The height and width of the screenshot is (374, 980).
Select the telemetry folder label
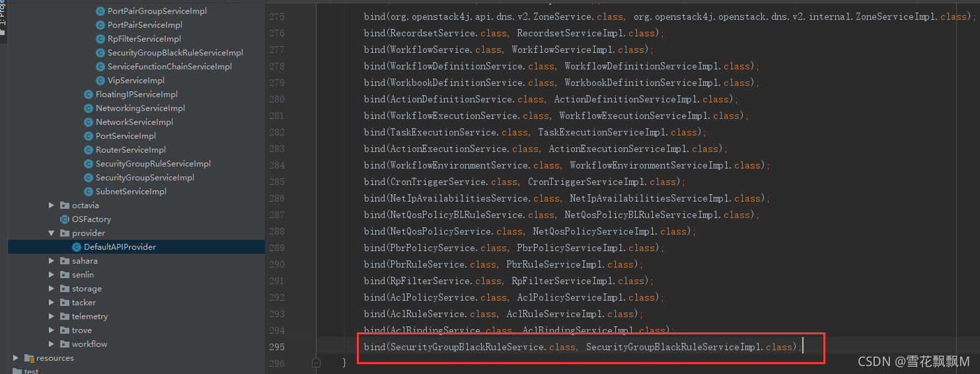click(x=90, y=317)
